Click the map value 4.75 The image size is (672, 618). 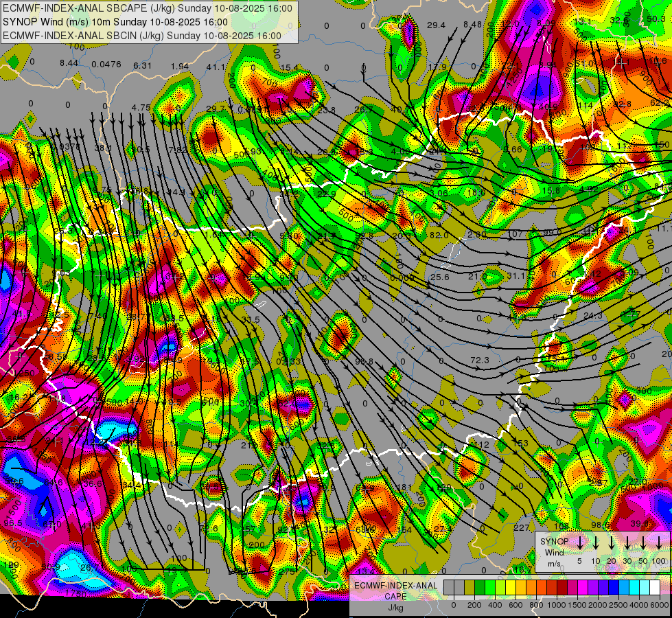coord(141,108)
